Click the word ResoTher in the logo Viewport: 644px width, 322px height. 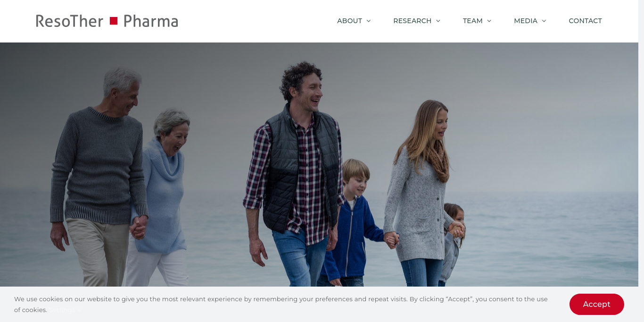pyautogui.click(x=69, y=21)
